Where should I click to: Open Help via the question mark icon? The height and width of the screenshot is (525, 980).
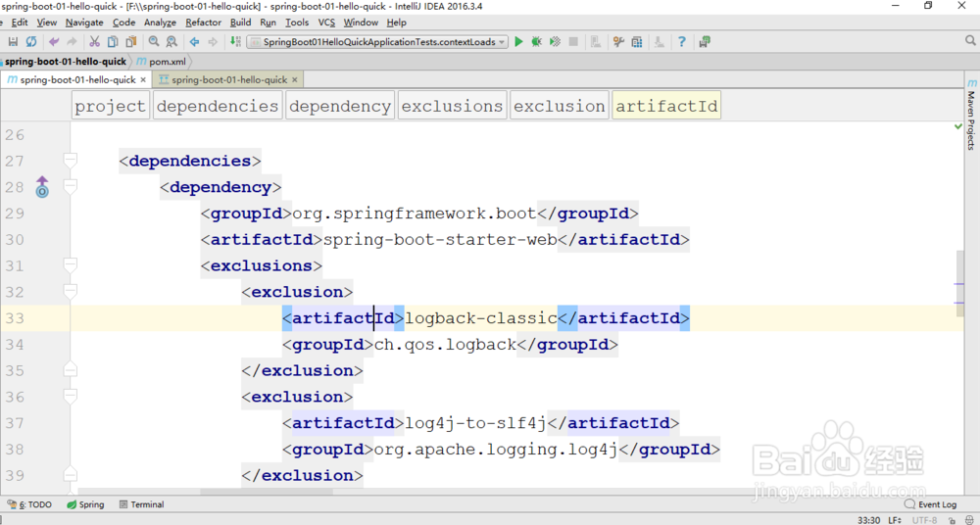pos(682,42)
